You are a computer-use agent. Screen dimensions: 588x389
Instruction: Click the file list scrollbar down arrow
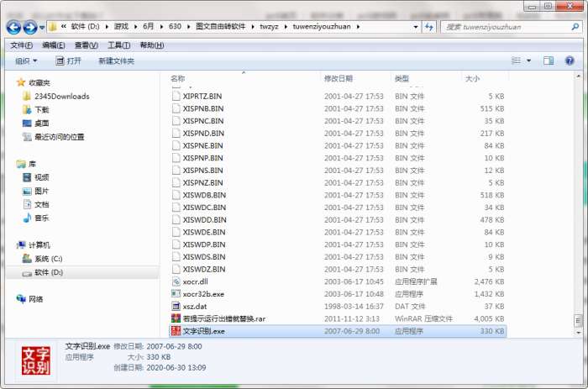tap(578, 333)
